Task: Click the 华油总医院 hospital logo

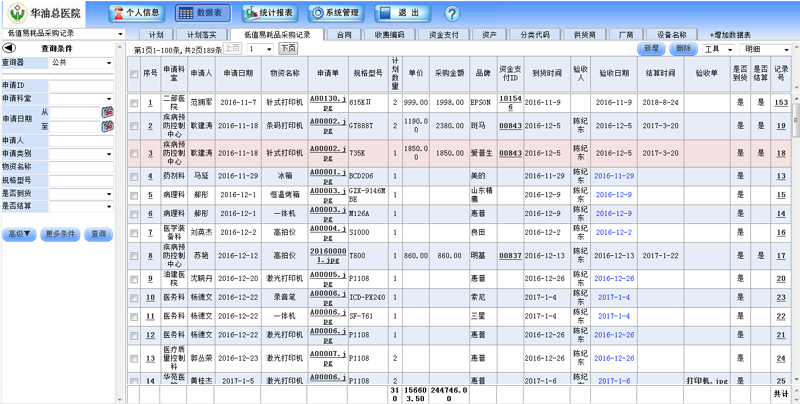Action: [44, 14]
